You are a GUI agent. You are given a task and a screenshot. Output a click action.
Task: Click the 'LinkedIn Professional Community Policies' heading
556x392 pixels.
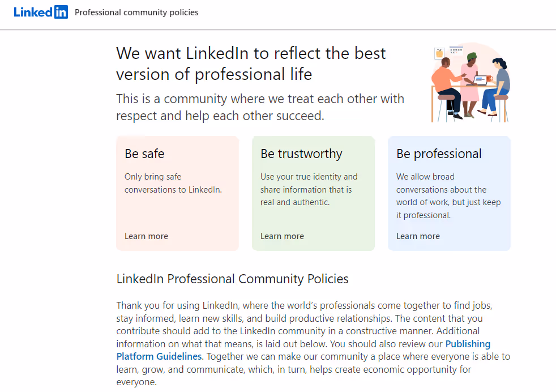233,279
